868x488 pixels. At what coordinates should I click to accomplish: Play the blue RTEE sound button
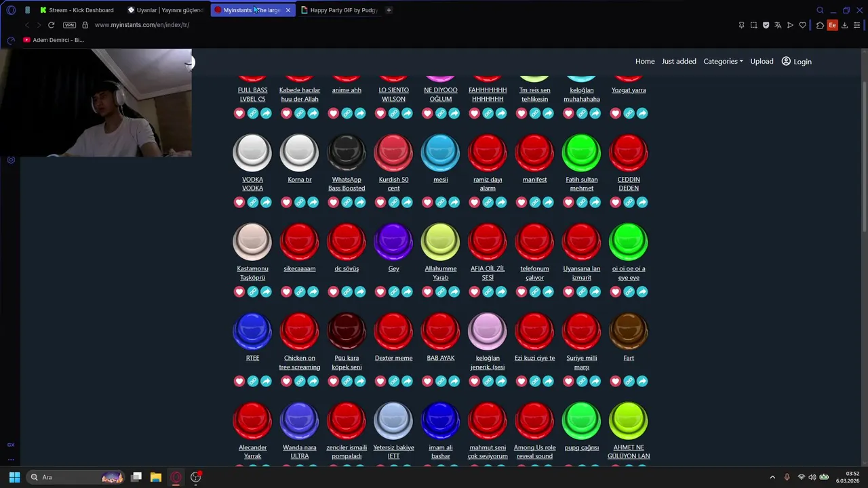coord(252,331)
